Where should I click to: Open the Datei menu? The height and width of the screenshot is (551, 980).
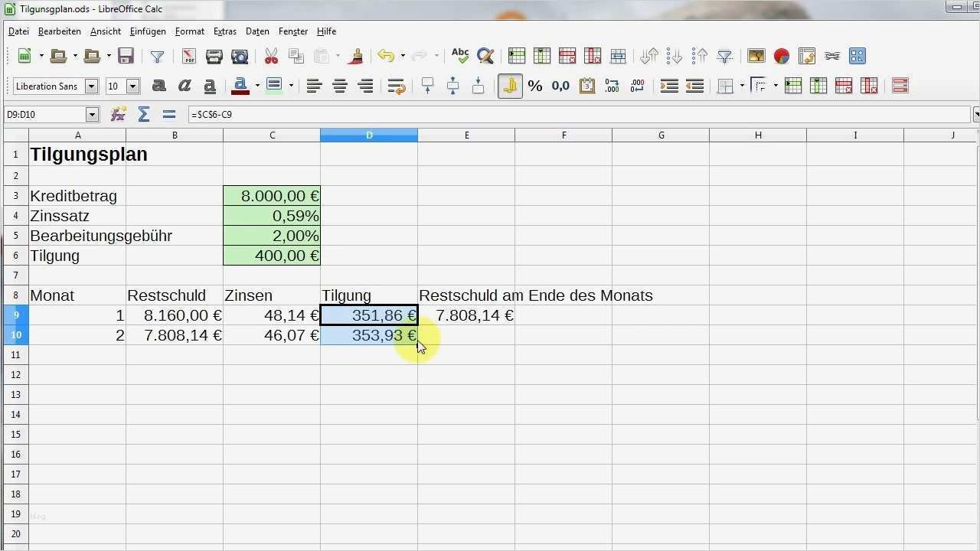(18, 31)
